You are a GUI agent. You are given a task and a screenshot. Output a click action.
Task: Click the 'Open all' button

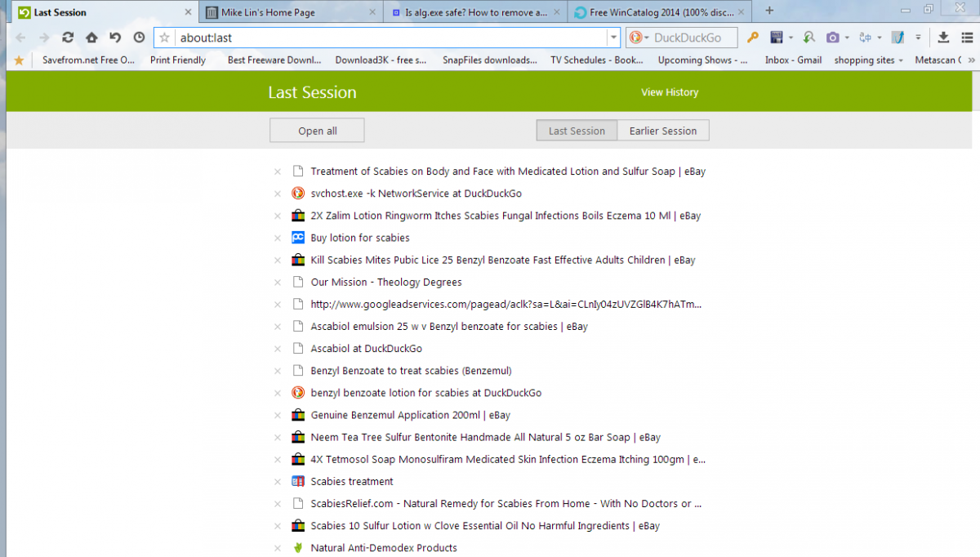317,131
